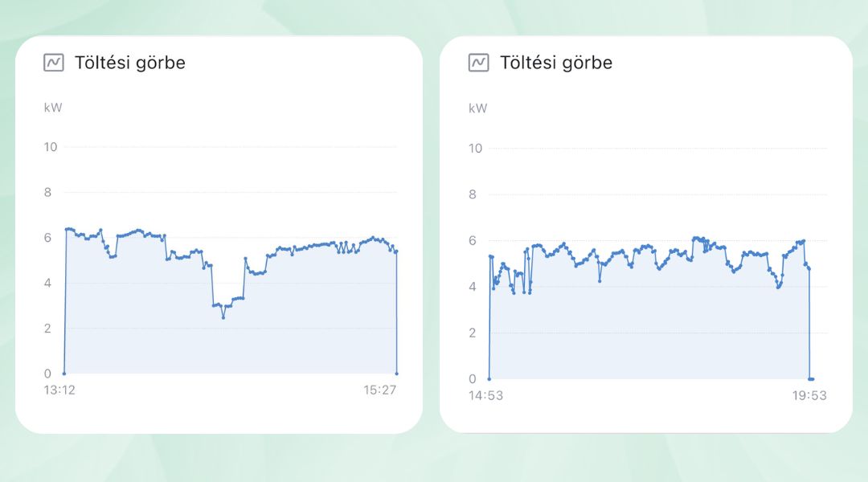Click the kW unit label on the 13:12 chart
868x482 pixels.
tap(52, 107)
